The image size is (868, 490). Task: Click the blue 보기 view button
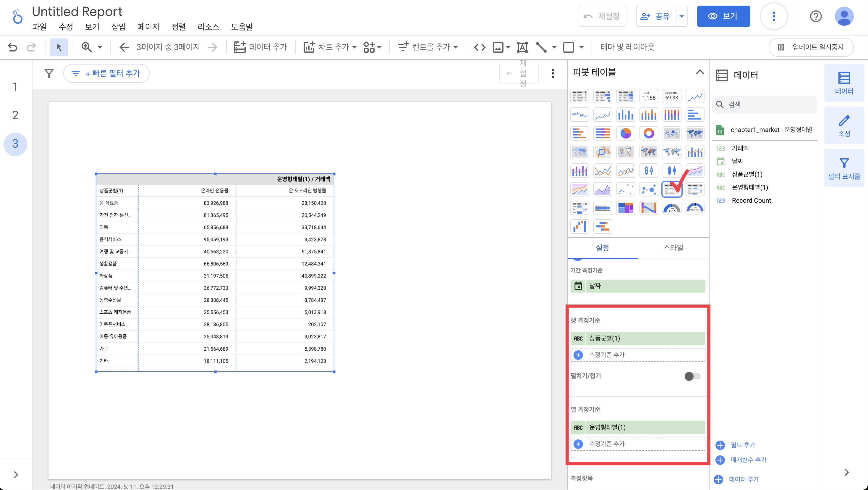[x=723, y=16]
